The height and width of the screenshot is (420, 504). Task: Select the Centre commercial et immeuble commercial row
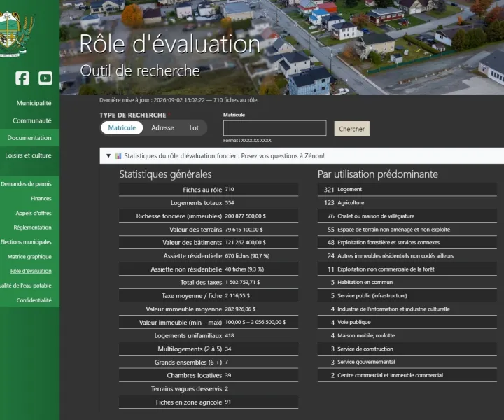coord(407,376)
